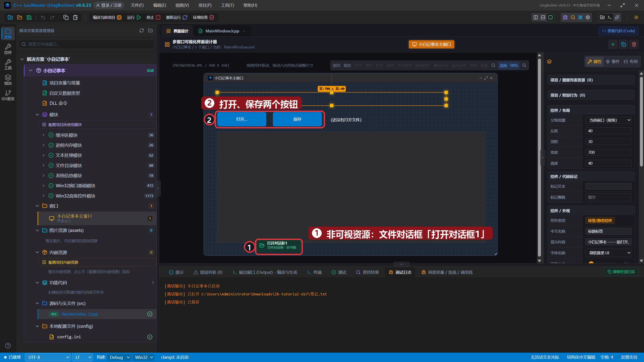Switch to 错误列表 (0) tab
Viewport: 644px width, 362px height.
(208, 272)
